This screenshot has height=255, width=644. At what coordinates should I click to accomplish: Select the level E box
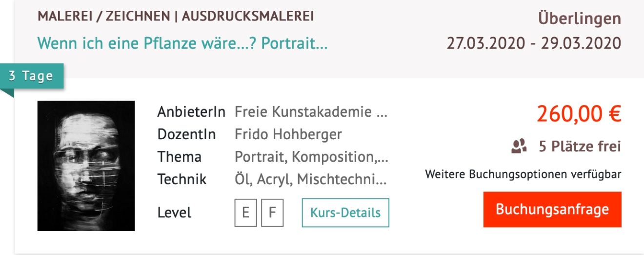pos(245,213)
